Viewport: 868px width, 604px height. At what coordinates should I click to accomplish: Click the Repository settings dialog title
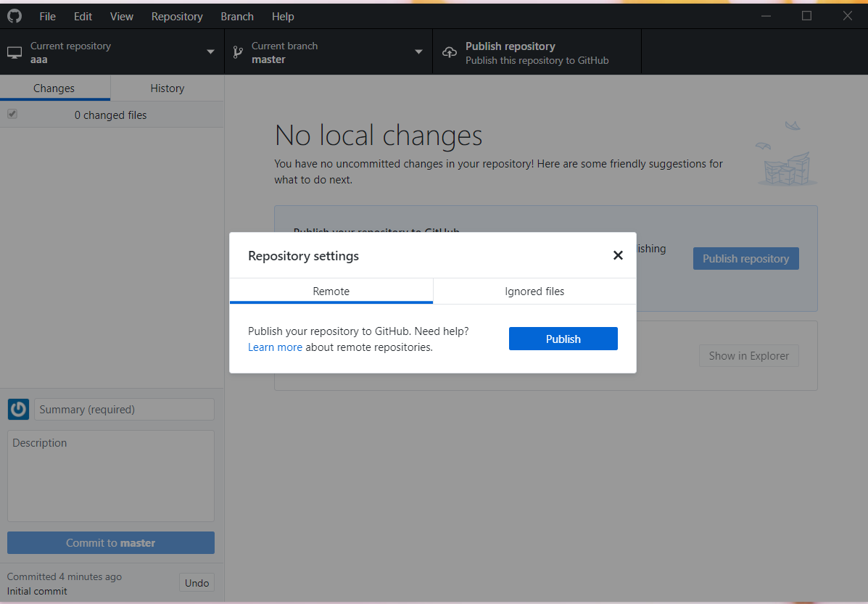(303, 256)
